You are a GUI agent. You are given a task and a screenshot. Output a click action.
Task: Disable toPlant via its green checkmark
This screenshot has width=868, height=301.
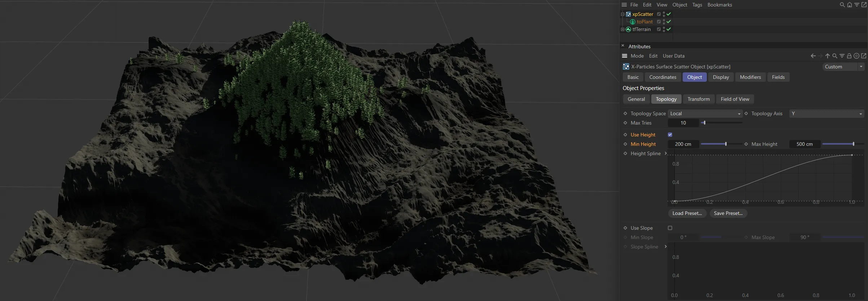[669, 22]
